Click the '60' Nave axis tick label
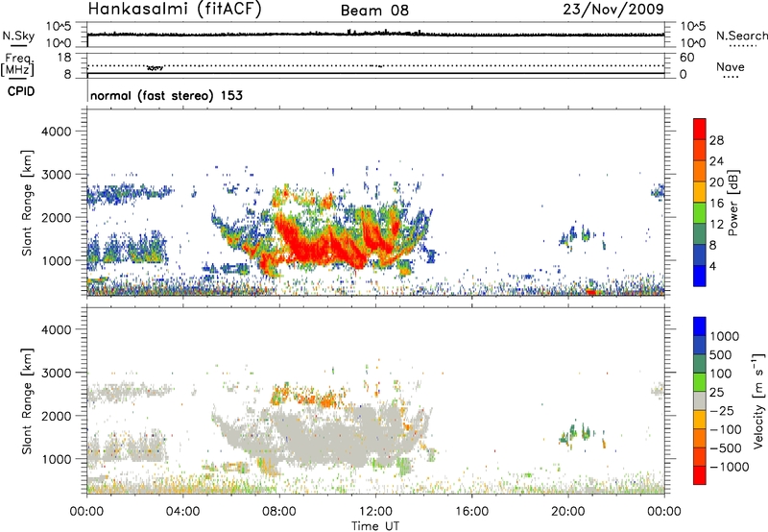This screenshot has width=768, height=532. point(687,58)
